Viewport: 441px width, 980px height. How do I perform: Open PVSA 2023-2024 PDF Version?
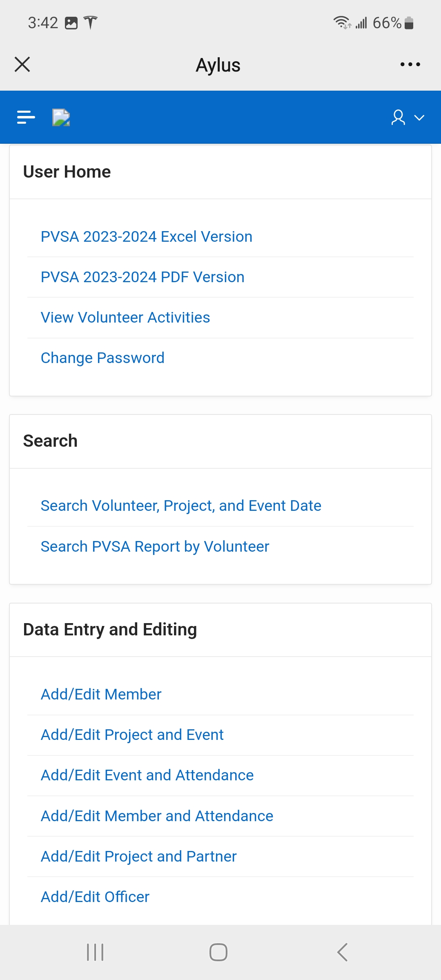pyautogui.click(x=143, y=277)
